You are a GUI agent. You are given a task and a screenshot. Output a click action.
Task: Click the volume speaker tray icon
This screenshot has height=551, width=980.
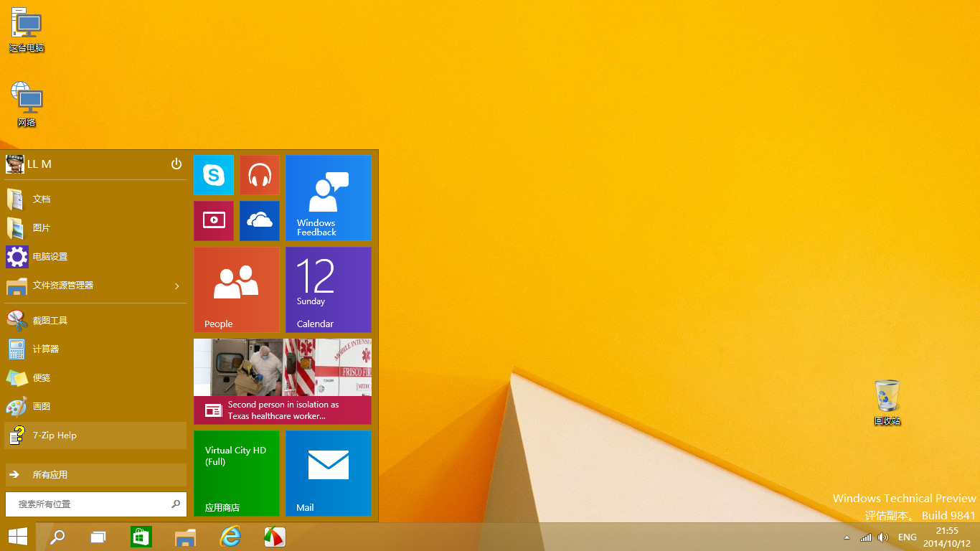pyautogui.click(x=883, y=537)
